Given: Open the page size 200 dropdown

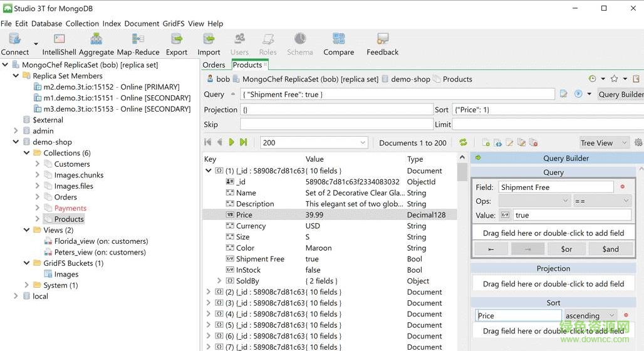Looking at the screenshot, I should point(314,143).
